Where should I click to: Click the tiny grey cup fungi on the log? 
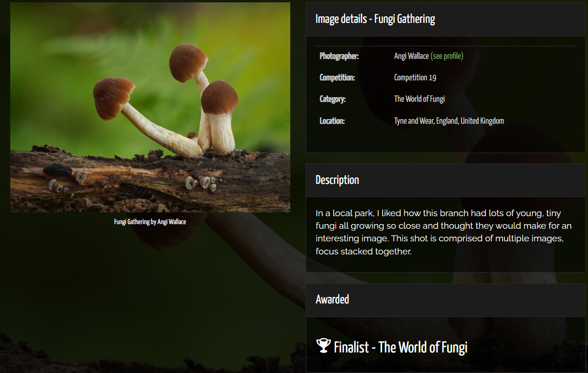tap(204, 183)
